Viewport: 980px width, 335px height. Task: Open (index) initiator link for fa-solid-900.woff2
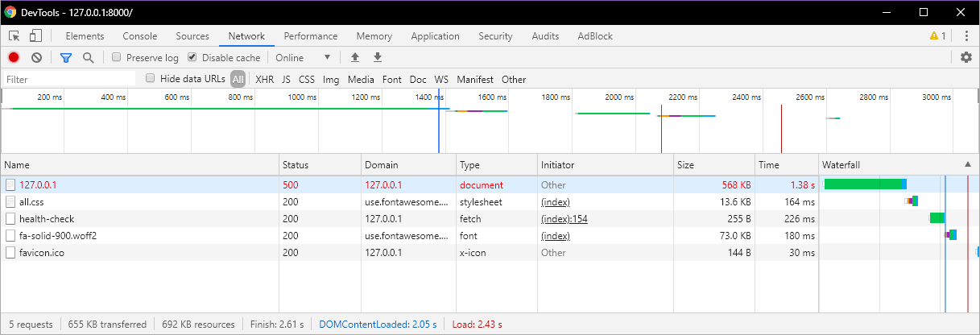click(555, 236)
